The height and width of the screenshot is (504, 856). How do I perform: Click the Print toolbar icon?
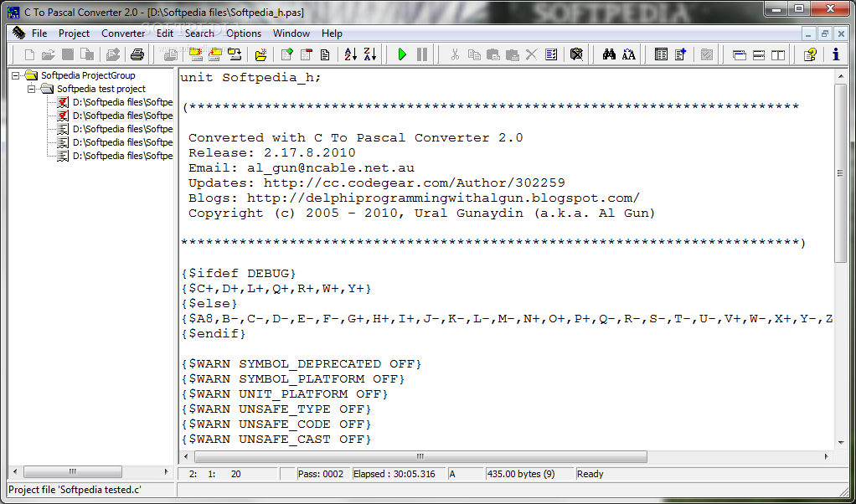[137, 54]
